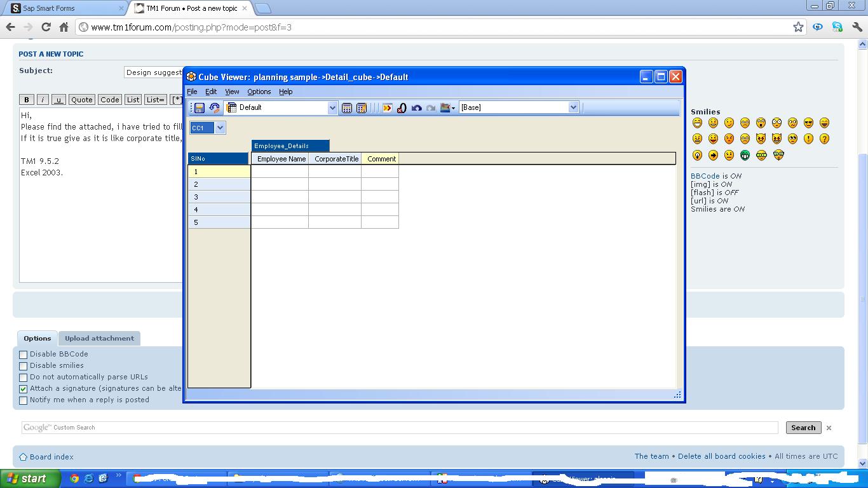Expand the [Base] sandbox dropdown
Screen dimensions: 868x488
(573, 108)
